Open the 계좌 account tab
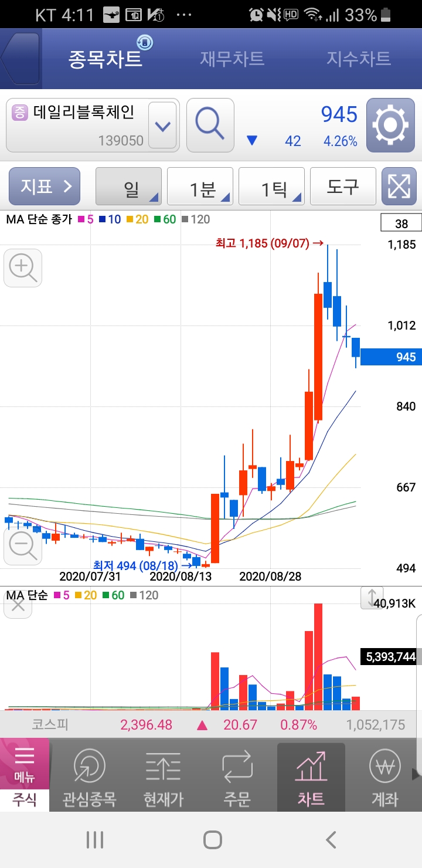Screen dimensions: 422x868 [x=385, y=778]
